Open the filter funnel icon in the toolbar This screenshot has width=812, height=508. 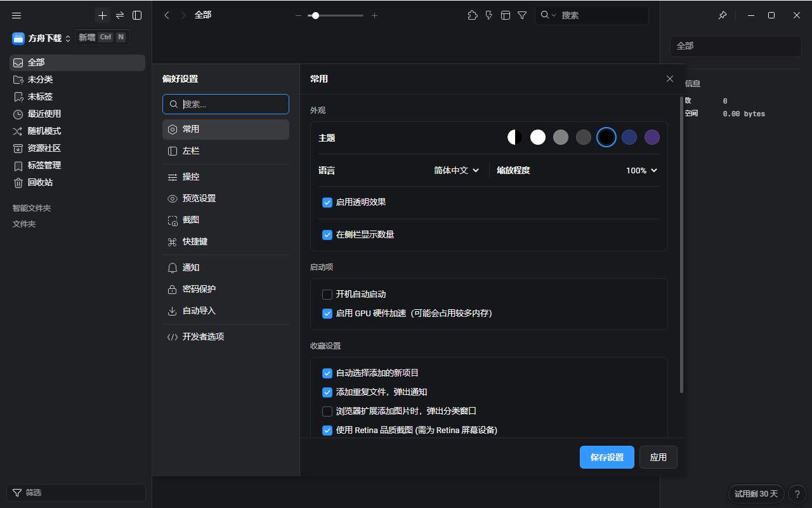[522, 15]
